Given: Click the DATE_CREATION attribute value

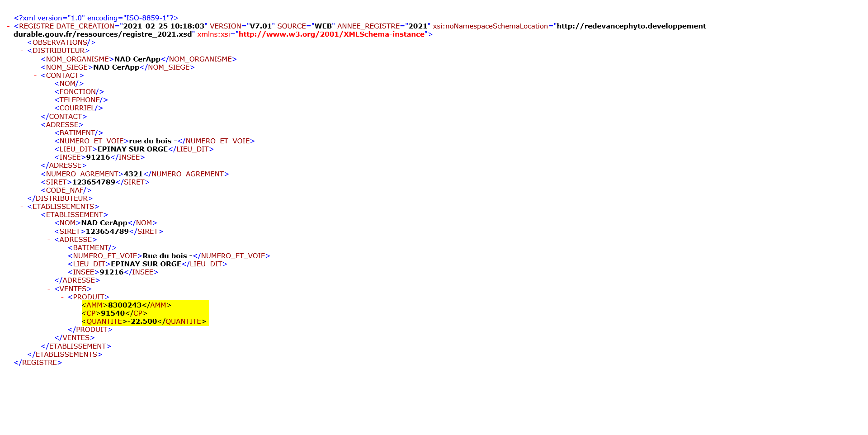Looking at the screenshot, I should [x=165, y=26].
